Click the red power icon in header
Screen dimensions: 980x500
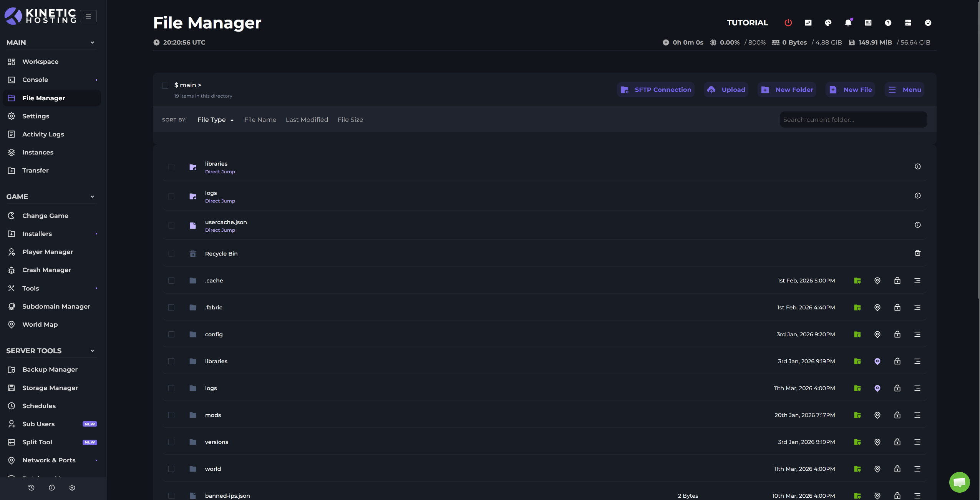pyautogui.click(x=788, y=23)
